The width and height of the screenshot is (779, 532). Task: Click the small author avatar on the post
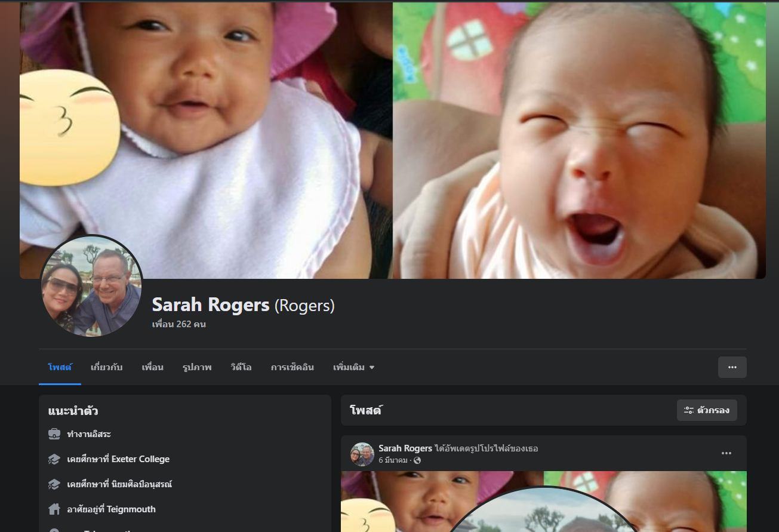[362, 454]
